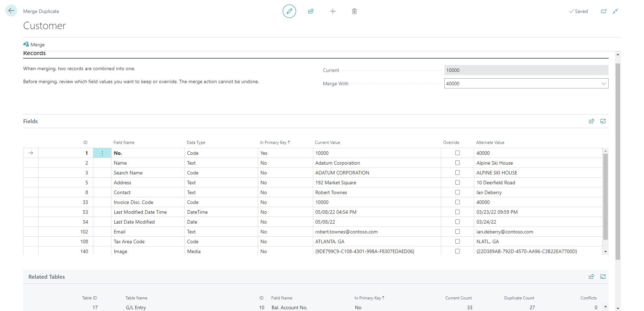Toggle Override for Search Name row
This screenshot has height=311, width=644.
click(x=457, y=173)
